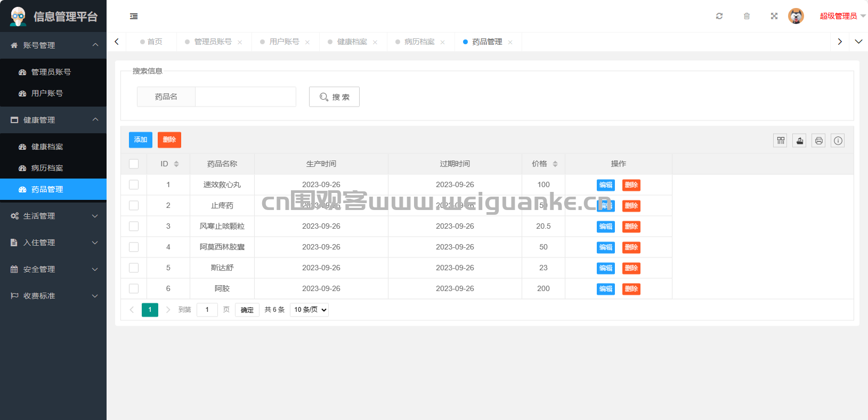Check the row for 风寒止咳颗粒

[134, 227]
